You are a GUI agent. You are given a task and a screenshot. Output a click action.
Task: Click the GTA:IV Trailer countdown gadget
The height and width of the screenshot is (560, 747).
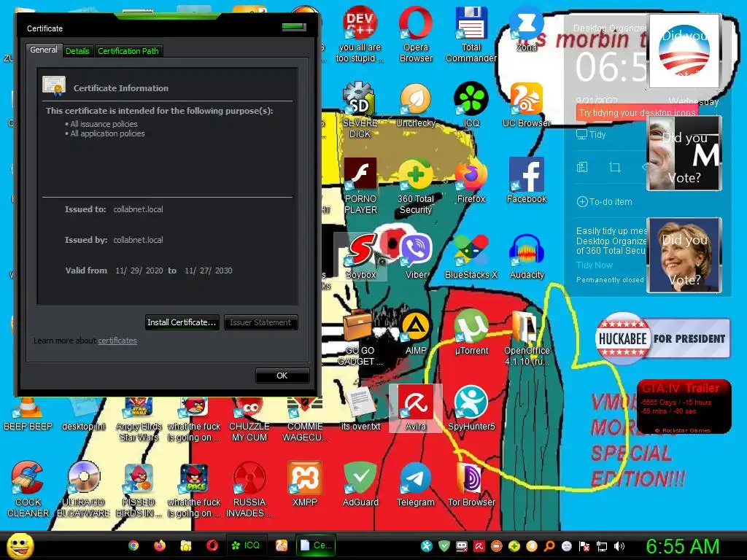pyautogui.click(x=684, y=406)
